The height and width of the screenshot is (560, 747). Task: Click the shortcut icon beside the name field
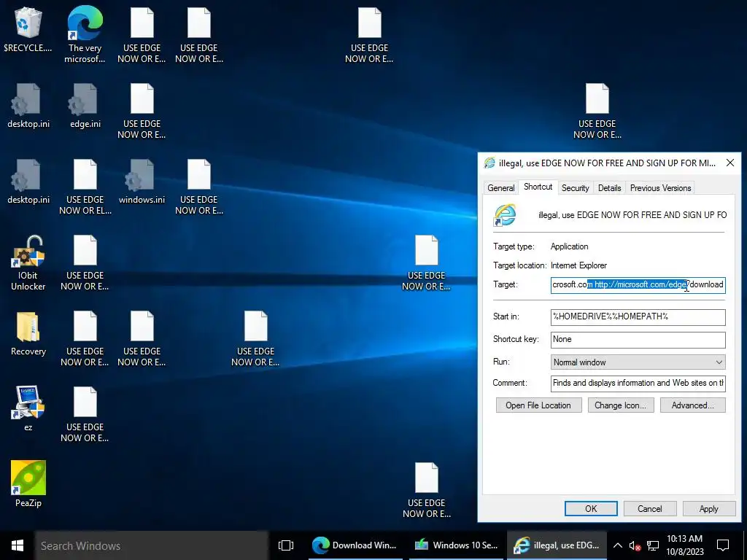pos(505,215)
